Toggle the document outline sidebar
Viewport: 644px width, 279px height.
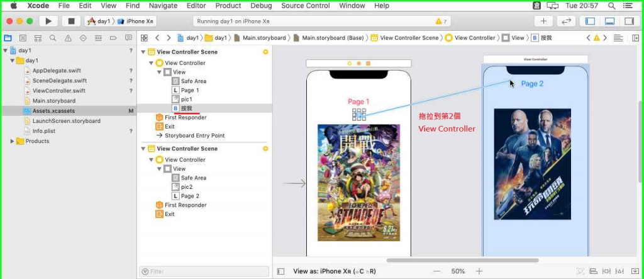(281, 271)
